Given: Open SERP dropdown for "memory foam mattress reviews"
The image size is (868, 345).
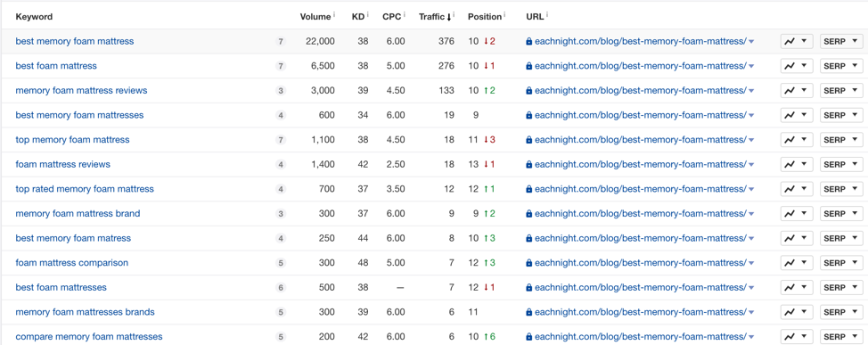Looking at the screenshot, I should click(841, 90).
